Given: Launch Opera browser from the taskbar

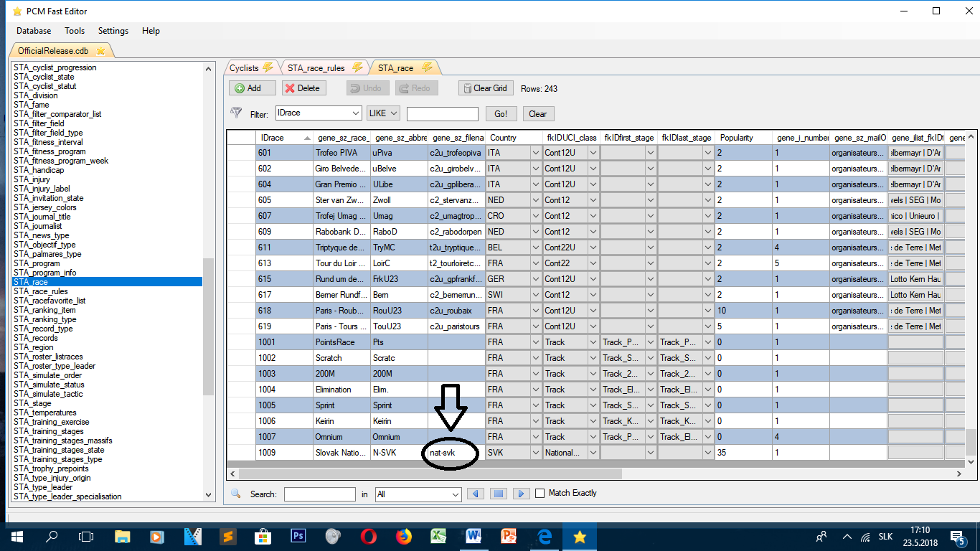Looking at the screenshot, I should pyautogui.click(x=369, y=536).
